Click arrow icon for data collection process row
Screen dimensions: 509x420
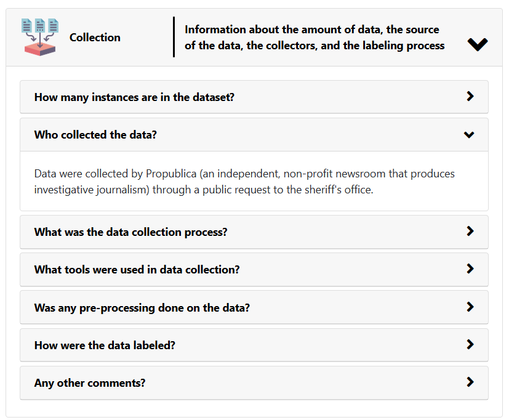click(x=470, y=232)
